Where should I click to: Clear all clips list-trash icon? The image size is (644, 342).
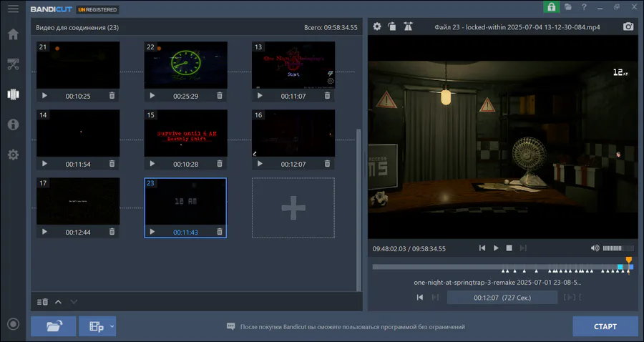pos(42,302)
